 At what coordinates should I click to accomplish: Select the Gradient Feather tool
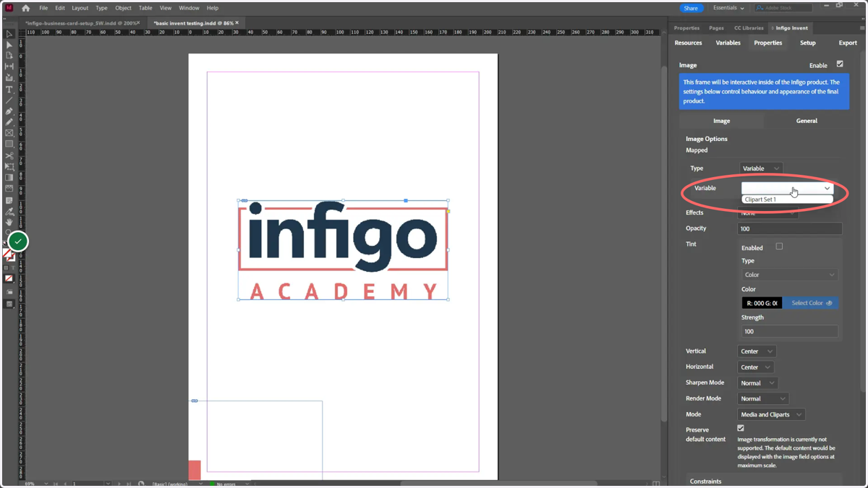pos(9,189)
